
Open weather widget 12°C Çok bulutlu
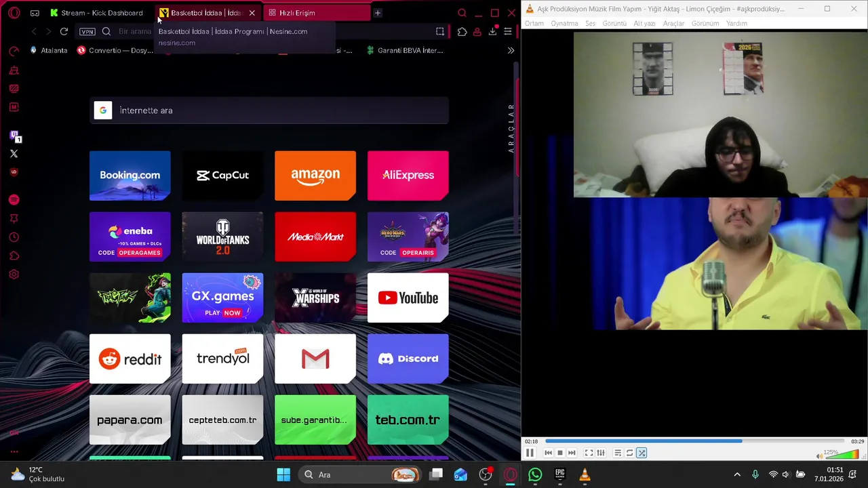(x=37, y=474)
